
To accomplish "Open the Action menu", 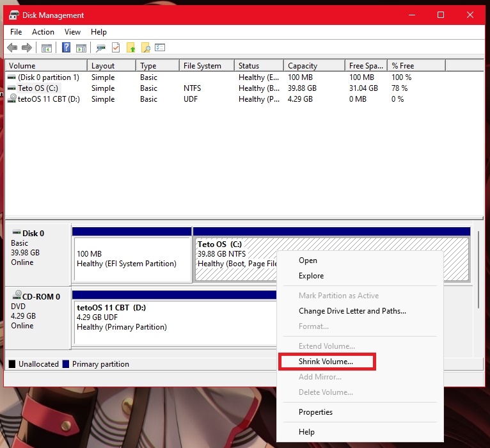I will (43, 32).
